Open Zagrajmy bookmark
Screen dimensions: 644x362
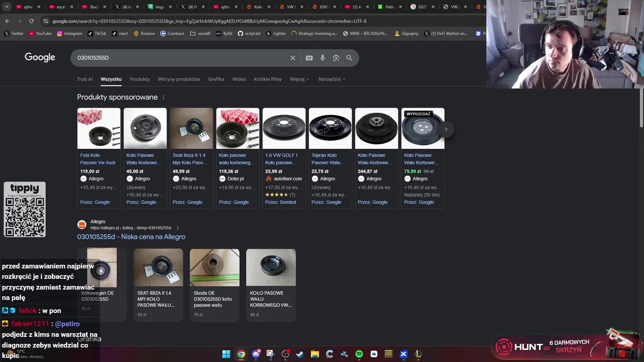click(x=407, y=34)
